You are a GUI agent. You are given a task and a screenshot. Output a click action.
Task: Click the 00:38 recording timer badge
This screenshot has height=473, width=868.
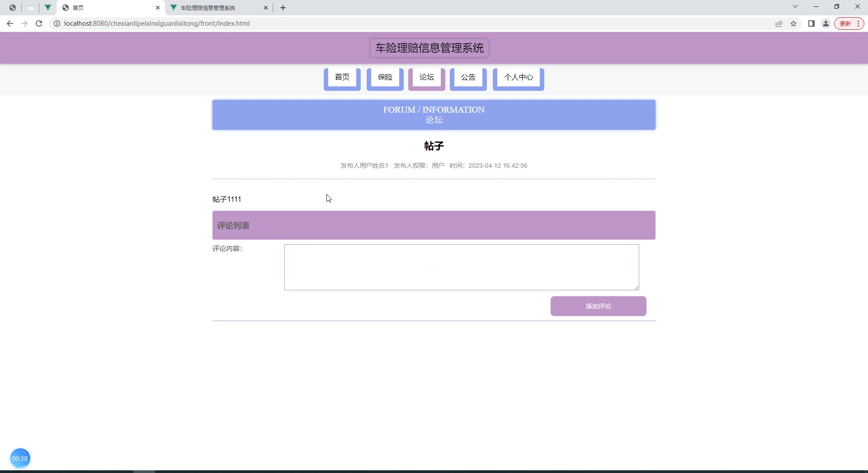[20, 459]
